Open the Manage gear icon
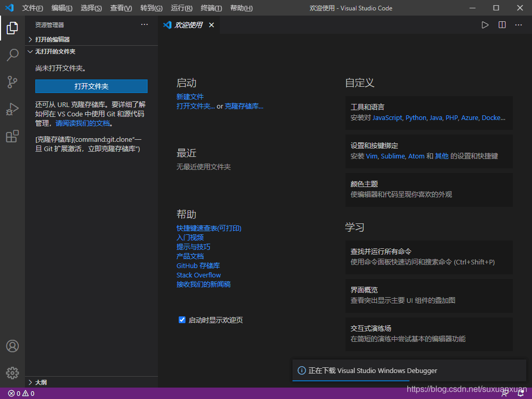The height and width of the screenshot is (399, 532). 12,373
